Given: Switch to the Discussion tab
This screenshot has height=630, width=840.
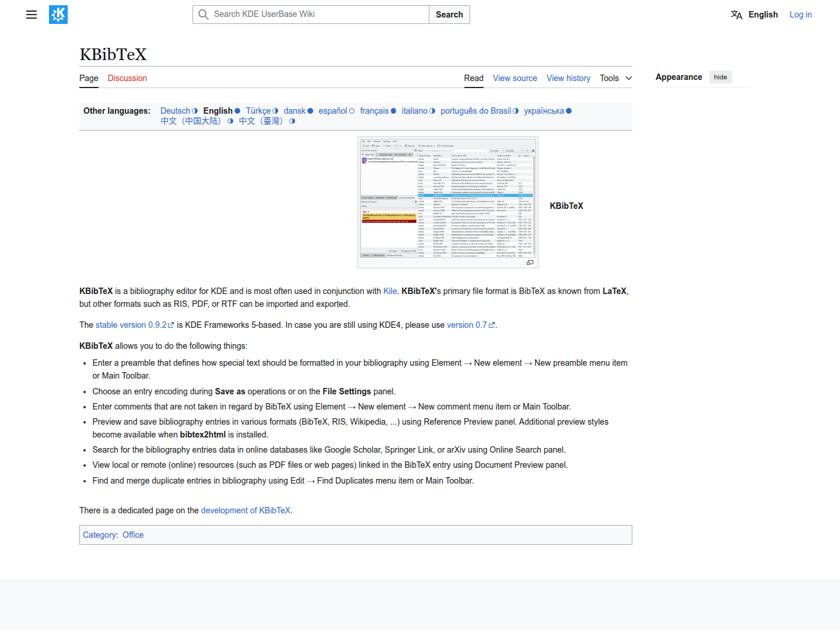Looking at the screenshot, I should tap(127, 78).
